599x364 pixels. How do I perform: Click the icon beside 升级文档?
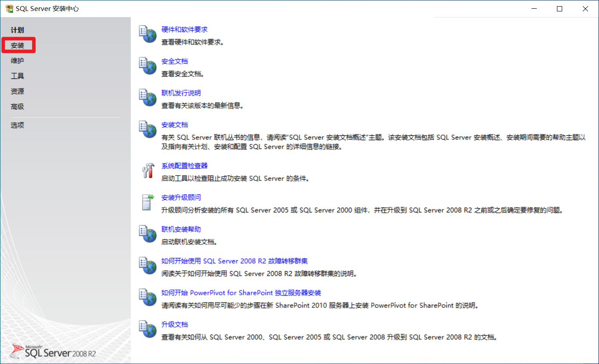(148, 329)
